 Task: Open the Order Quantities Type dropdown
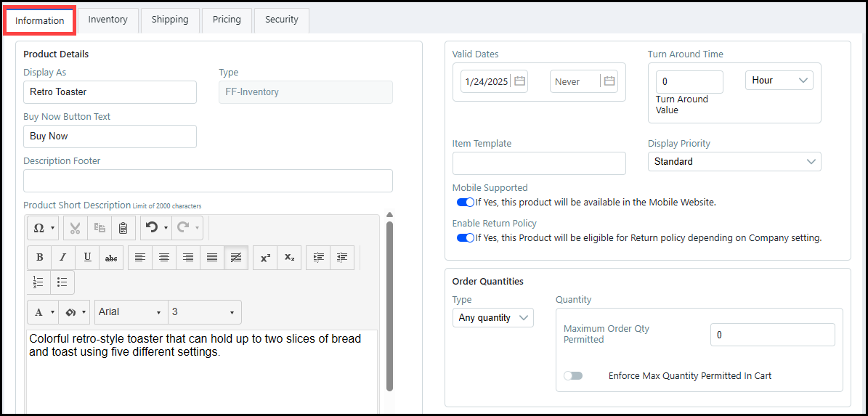pyautogui.click(x=492, y=318)
